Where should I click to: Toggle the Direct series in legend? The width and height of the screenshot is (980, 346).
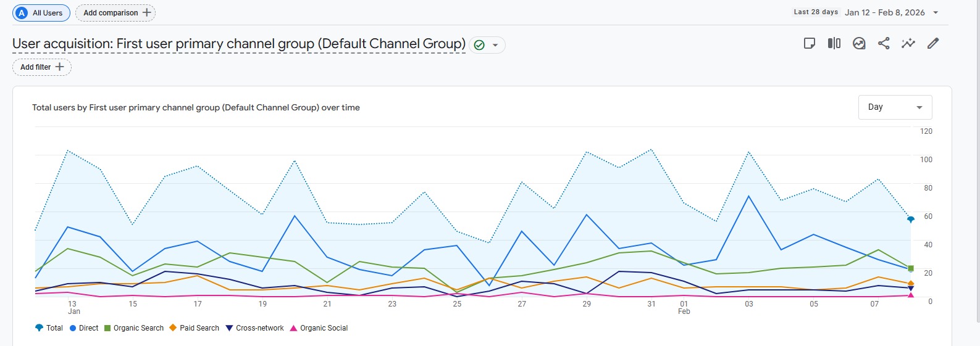coord(84,328)
